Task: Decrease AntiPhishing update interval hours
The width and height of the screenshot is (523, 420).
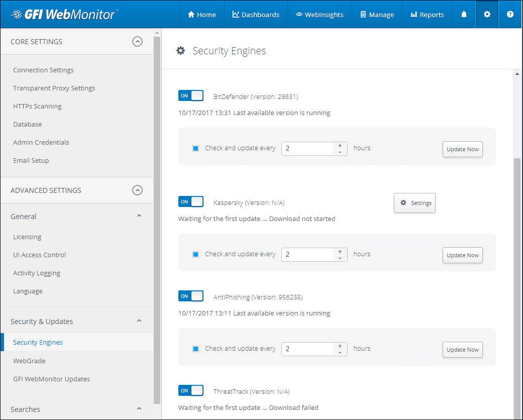Action: point(340,353)
